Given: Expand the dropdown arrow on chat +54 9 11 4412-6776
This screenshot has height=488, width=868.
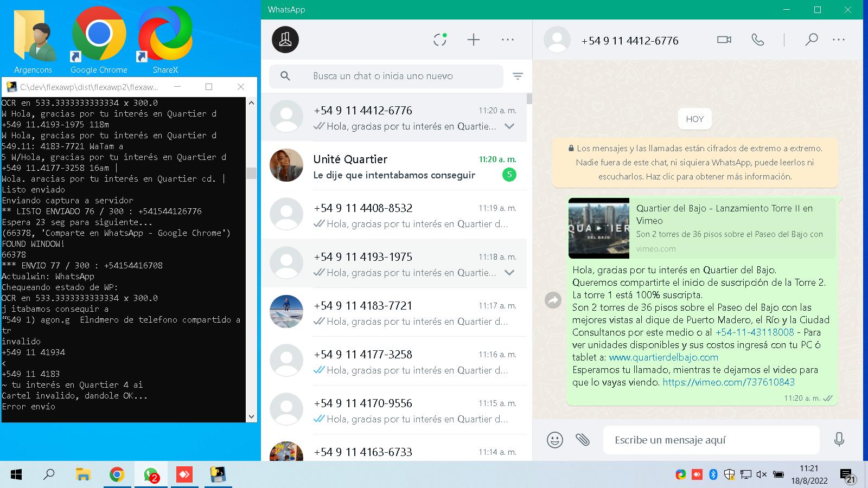Looking at the screenshot, I should pyautogui.click(x=509, y=126).
